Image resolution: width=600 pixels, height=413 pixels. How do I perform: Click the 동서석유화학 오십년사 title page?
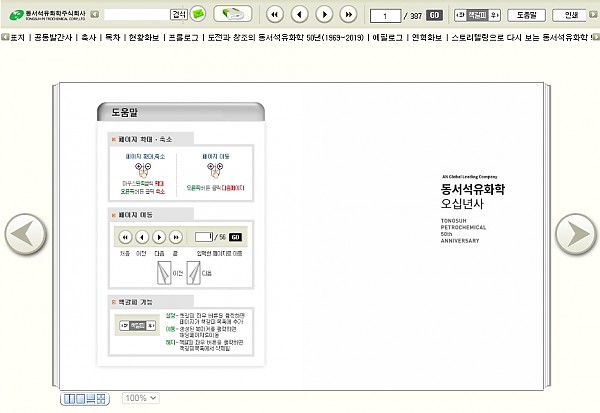[x=473, y=208]
